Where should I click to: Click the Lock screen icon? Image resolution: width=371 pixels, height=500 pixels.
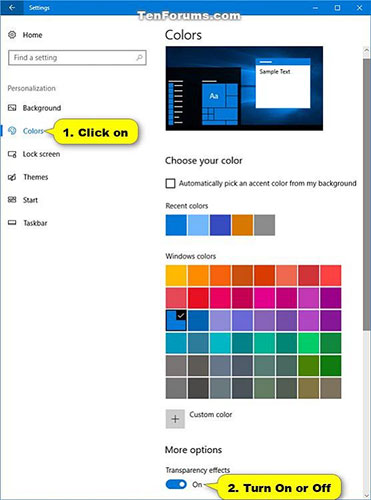point(12,154)
